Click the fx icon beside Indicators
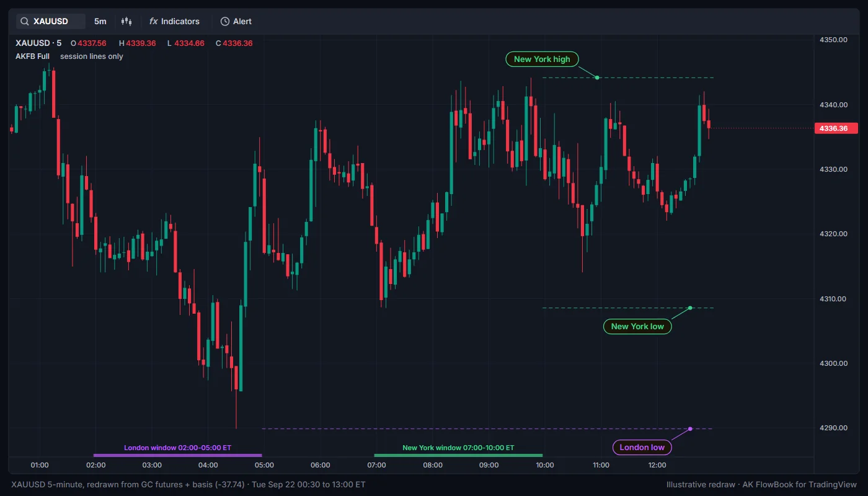 154,21
